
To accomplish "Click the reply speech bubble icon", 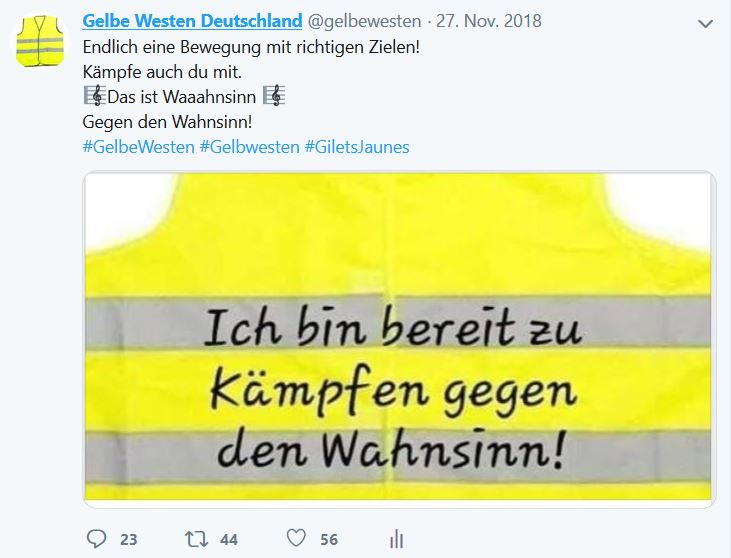I will (97, 538).
